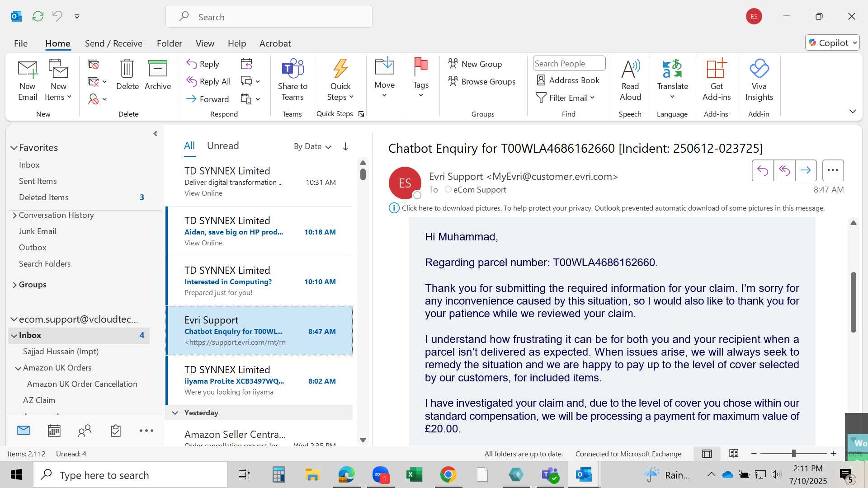Open navigation options ellipsis
Image resolution: width=868 pixels, height=488 pixels.
coord(146,431)
